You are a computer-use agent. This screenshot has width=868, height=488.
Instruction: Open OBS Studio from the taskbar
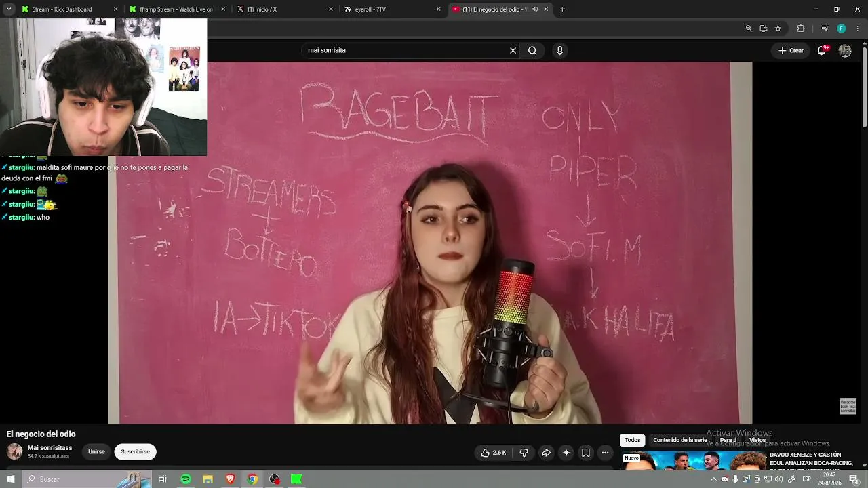(x=275, y=479)
